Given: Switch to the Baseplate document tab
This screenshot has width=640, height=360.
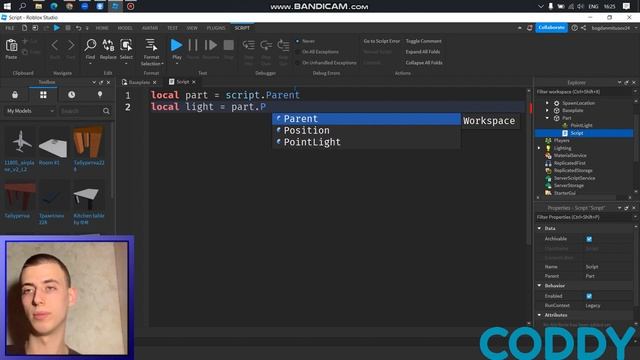Looking at the screenshot, I should tap(138, 82).
